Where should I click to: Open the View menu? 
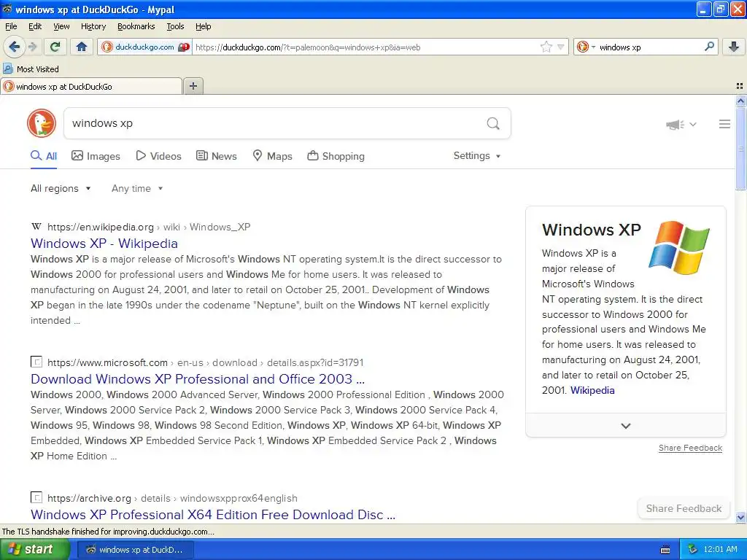[x=61, y=27]
